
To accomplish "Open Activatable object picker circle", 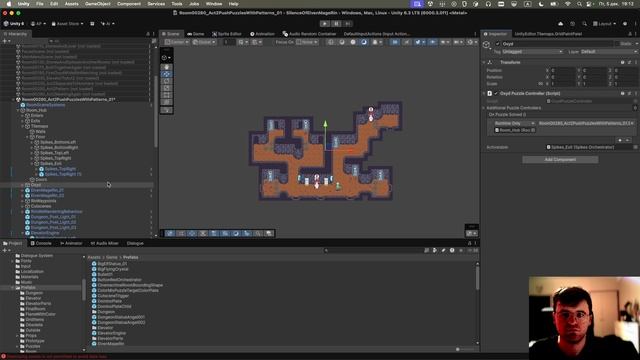I will coord(635,147).
